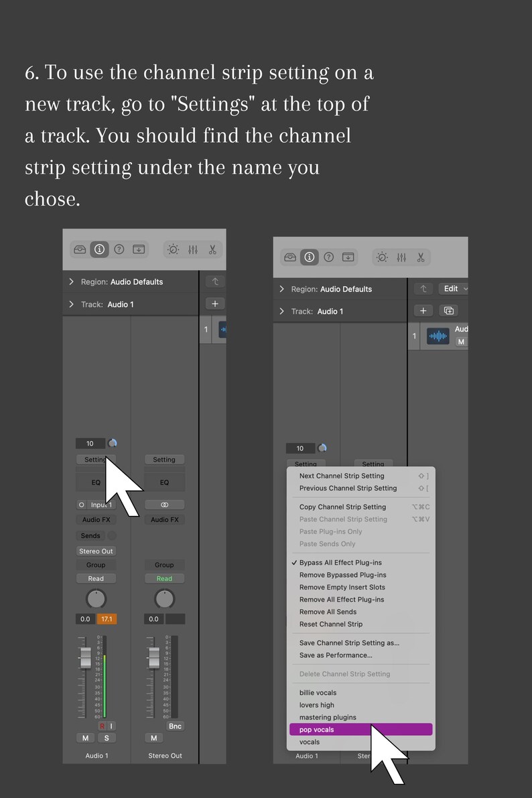Click Stereo Out output button on Audio 1
Image resolution: width=532 pixels, height=798 pixels.
click(96, 551)
